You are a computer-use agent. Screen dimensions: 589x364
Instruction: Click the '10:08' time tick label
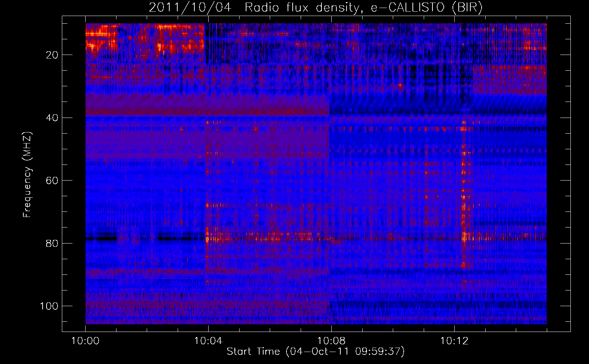coord(331,341)
